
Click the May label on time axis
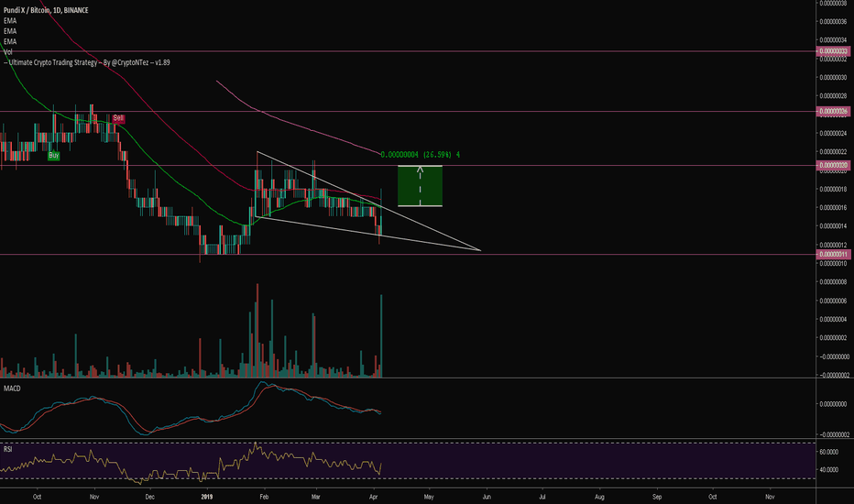tap(429, 497)
